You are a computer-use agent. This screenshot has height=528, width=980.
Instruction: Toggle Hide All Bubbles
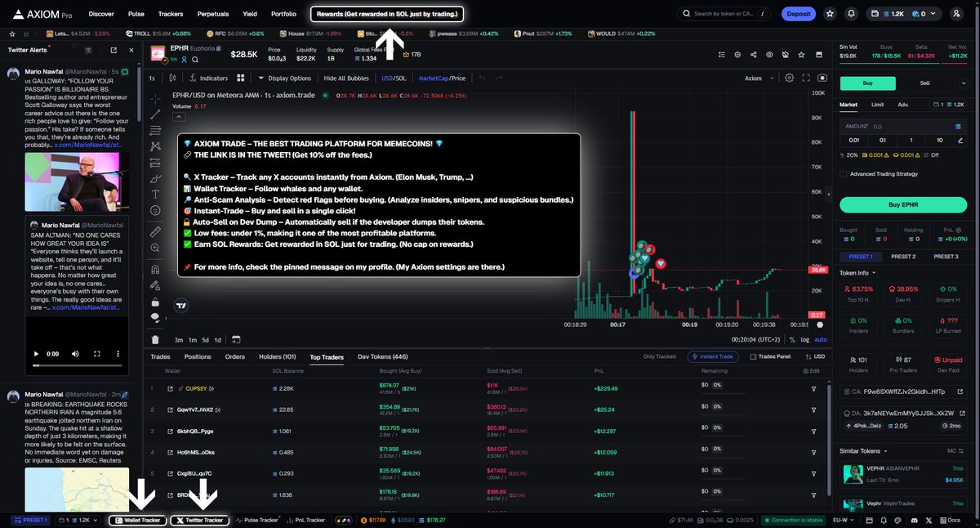[346, 78]
